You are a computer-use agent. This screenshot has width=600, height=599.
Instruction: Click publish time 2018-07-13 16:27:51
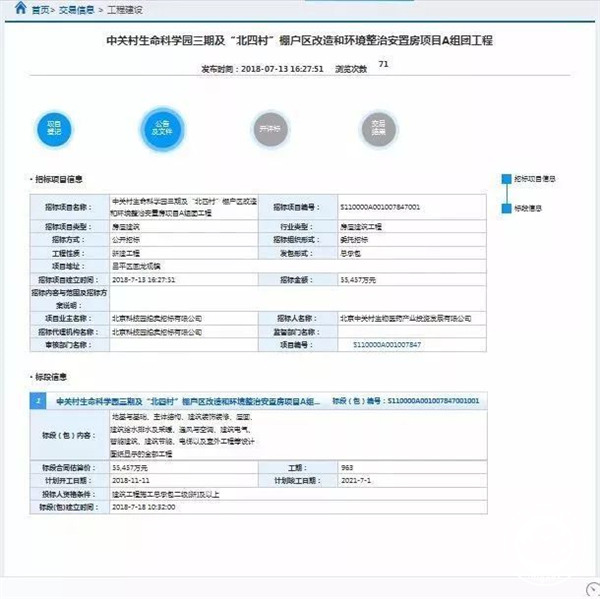[x=282, y=69]
